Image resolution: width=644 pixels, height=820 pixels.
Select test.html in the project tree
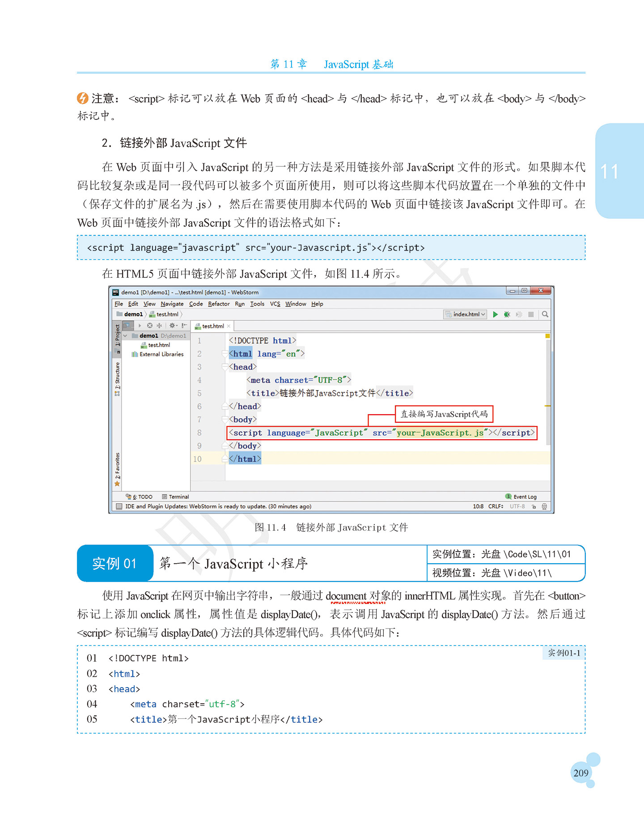tap(155, 345)
